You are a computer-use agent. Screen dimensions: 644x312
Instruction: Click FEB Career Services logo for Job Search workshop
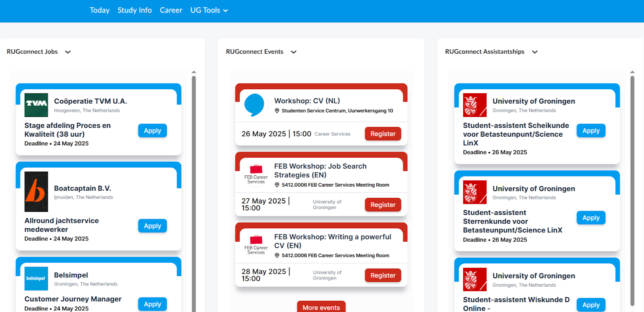pyautogui.click(x=256, y=175)
